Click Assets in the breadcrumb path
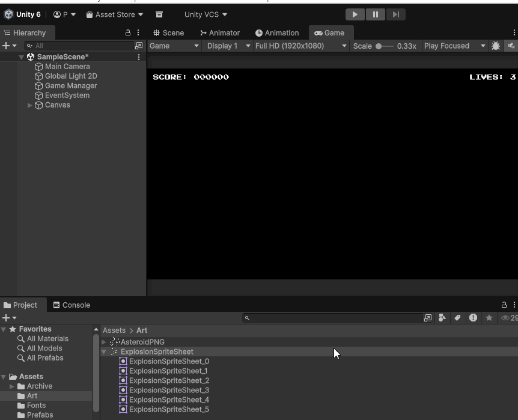518x420 pixels. pyautogui.click(x=114, y=330)
